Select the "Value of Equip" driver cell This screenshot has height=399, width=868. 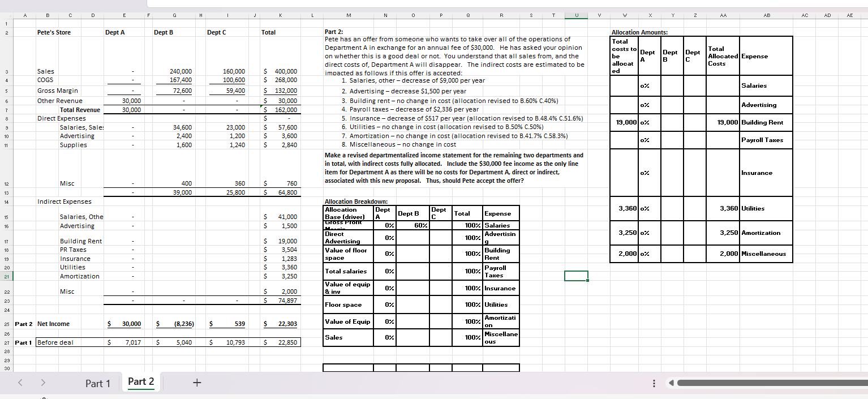348,321
